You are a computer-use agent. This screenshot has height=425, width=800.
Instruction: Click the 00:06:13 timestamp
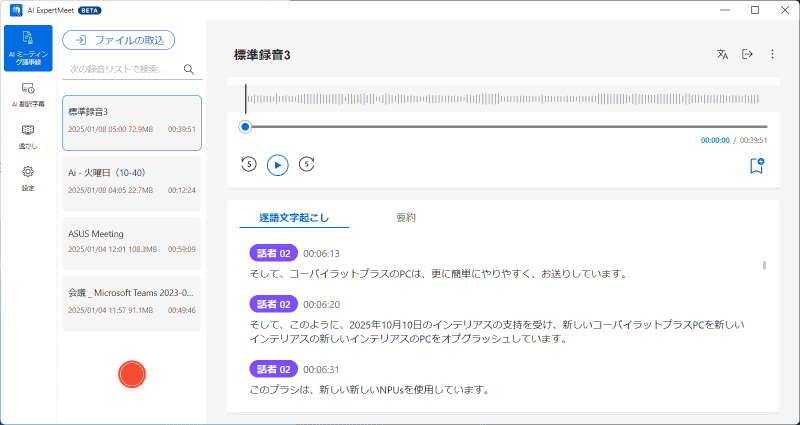[x=321, y=254]
